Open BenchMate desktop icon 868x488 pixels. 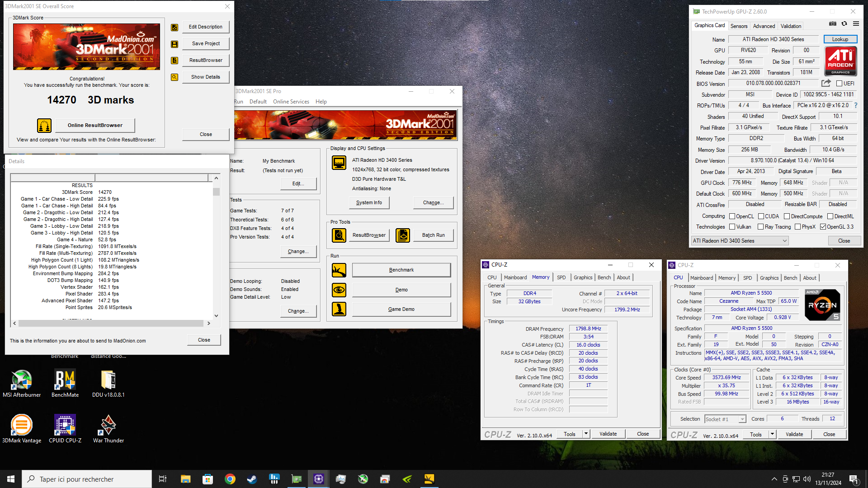coord(65,384)
